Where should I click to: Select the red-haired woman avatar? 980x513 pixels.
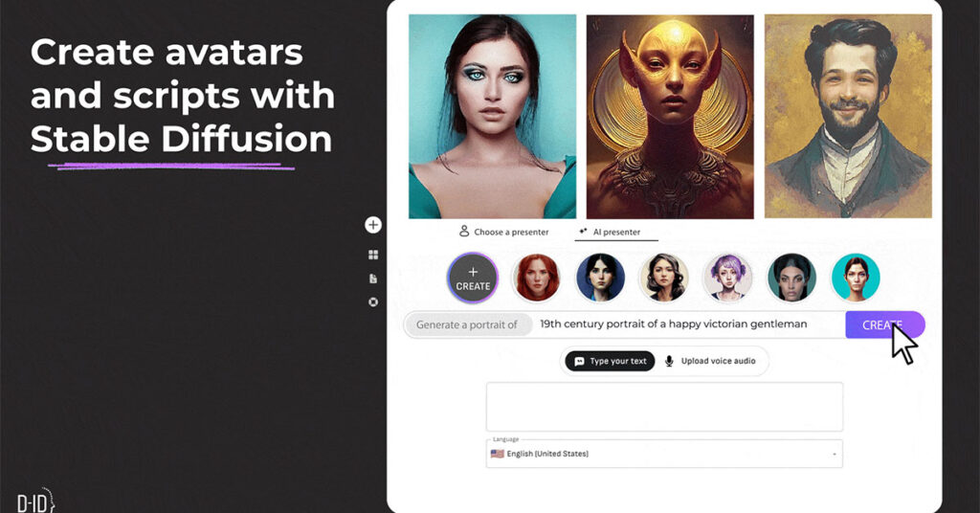(x=536, y=278)
